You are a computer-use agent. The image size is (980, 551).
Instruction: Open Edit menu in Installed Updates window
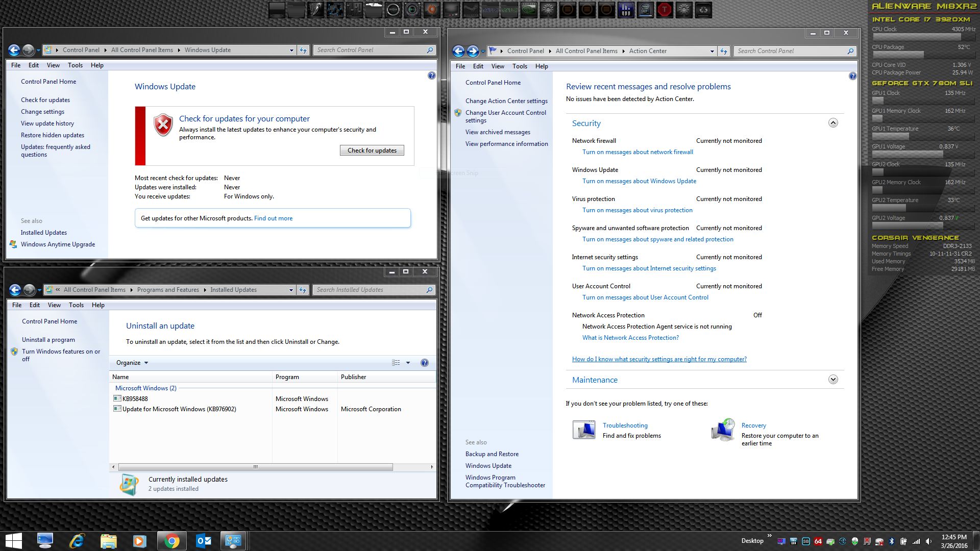[x=35, y=305]
